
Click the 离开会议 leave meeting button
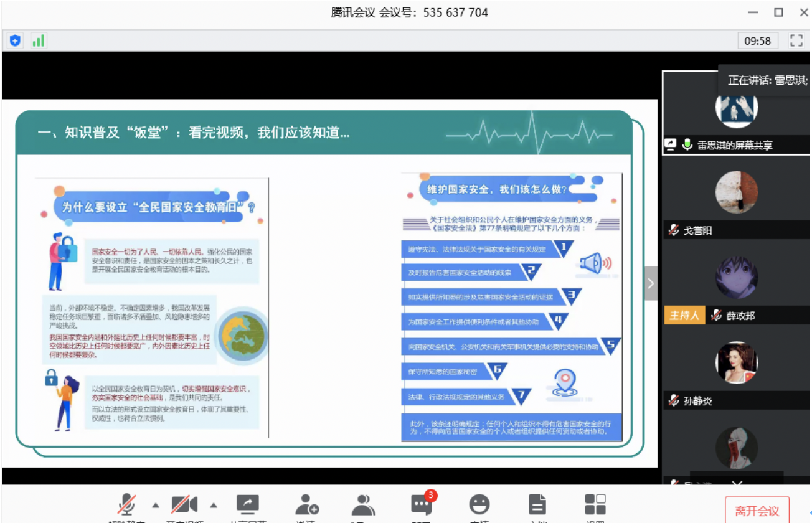click(x=757, y=511)
